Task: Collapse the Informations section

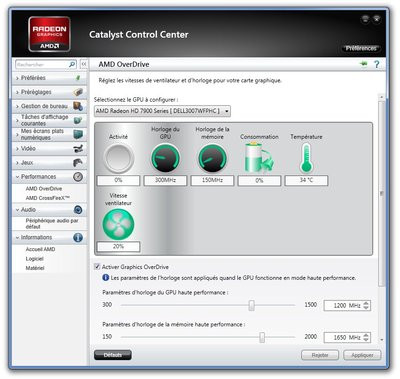Action: [x=49, y=237]
